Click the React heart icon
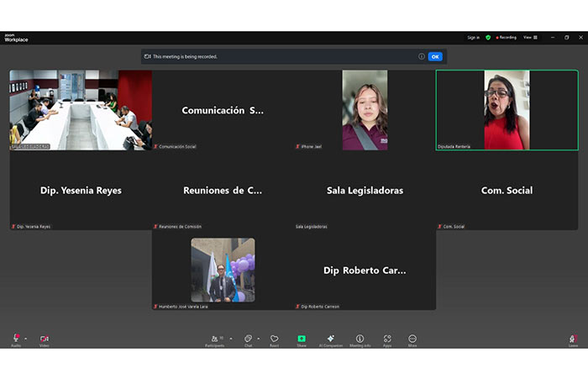 [x=274, y=339]
